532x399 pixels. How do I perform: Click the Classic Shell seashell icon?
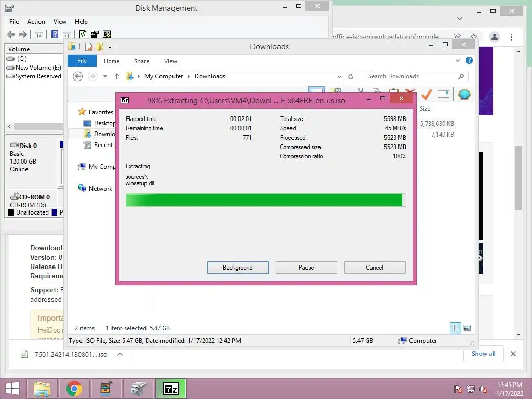(x=464, y=94)
